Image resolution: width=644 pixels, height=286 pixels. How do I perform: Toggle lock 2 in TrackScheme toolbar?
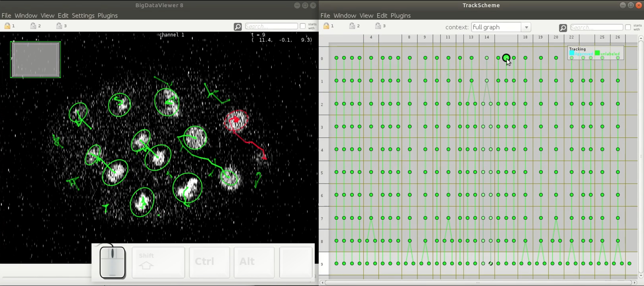pos(352,26)
